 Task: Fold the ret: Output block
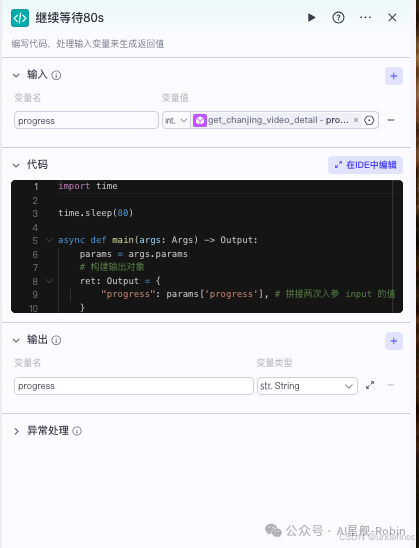49,281
